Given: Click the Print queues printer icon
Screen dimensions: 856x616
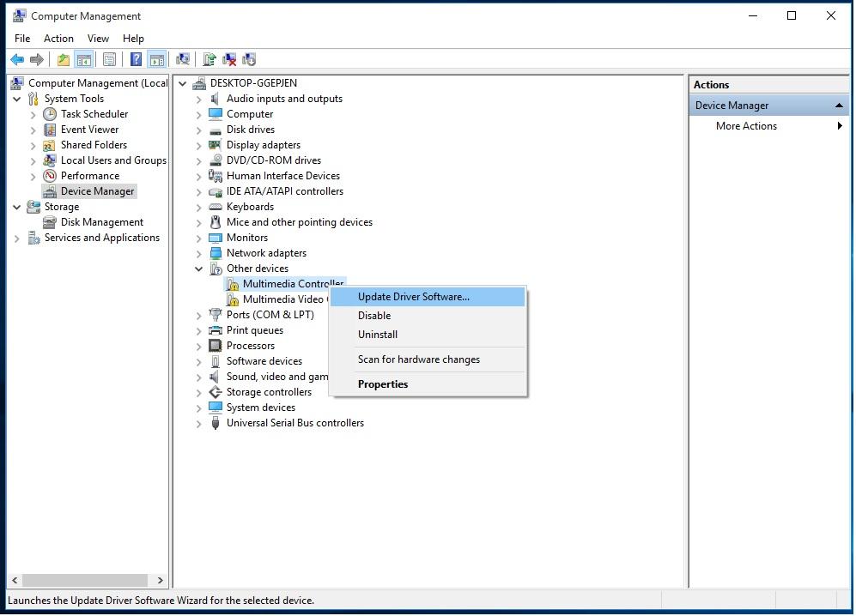Looking at the screenshot, I should 216,330.
